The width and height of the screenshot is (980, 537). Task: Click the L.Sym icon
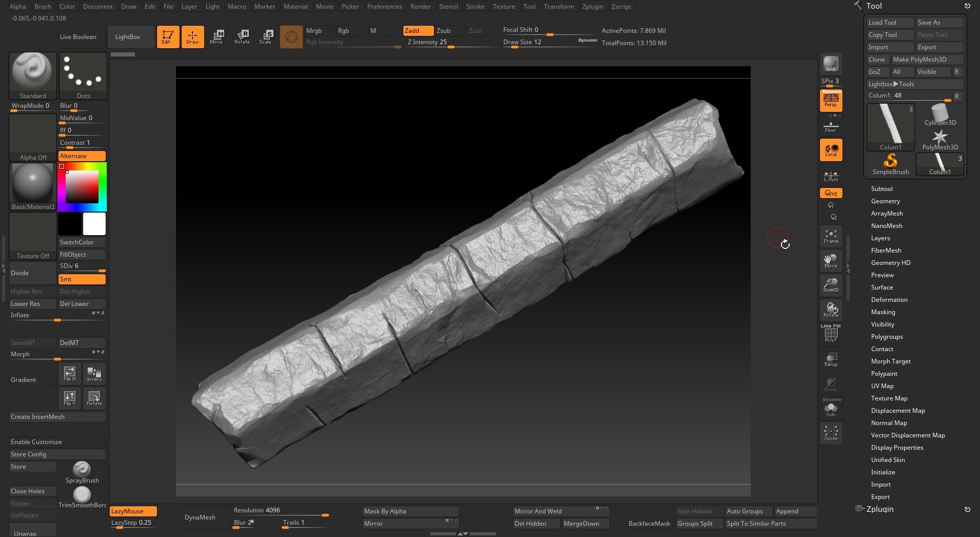pyautogui.click(x=831, y=176)
